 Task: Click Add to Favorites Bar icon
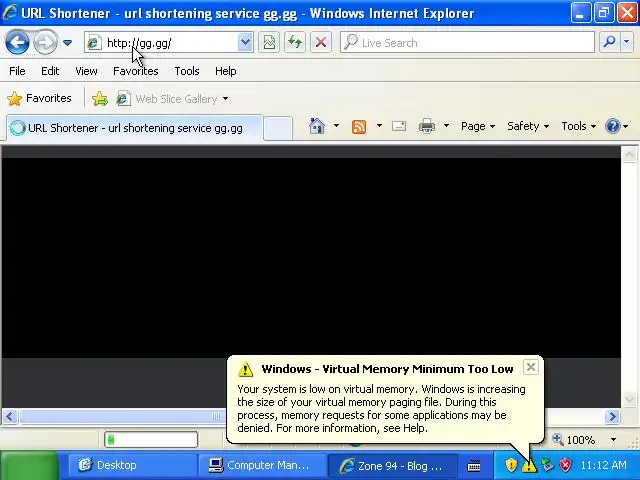pos(100,99)
